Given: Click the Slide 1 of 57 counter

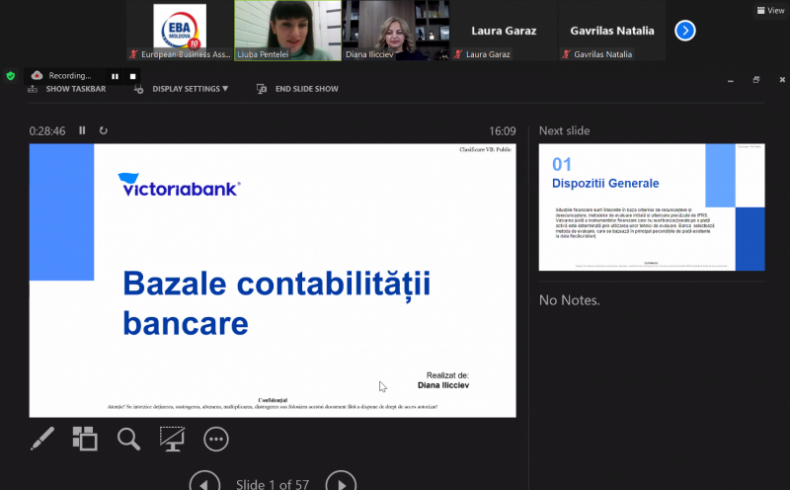Looking at the screenshot, I should (x=273, y=484).
